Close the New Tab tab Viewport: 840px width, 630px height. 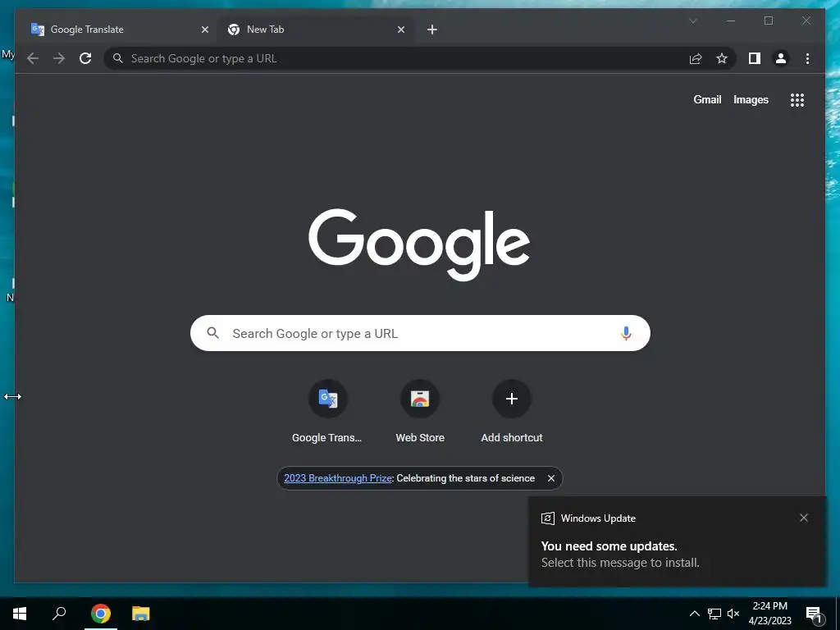[x=400, y=30]
